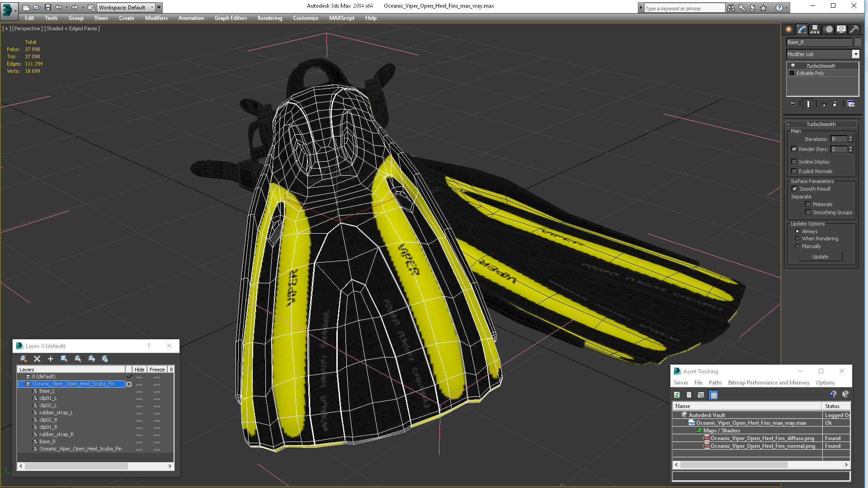Open the Modifiers menu
868x488 pixels.
[x=156, y=18]
